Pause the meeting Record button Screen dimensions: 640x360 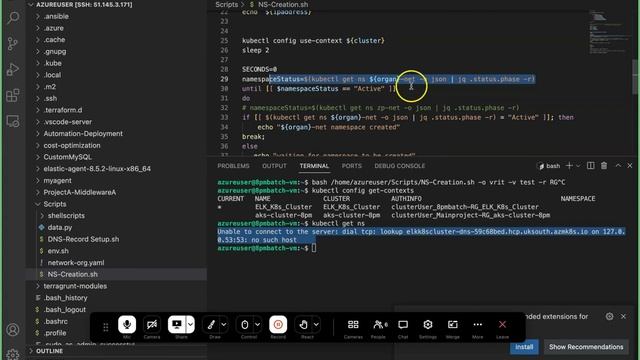278,324
